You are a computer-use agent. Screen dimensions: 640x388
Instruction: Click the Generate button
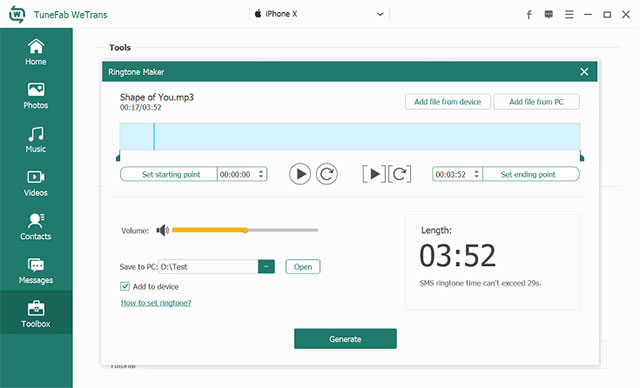(345, 339)
